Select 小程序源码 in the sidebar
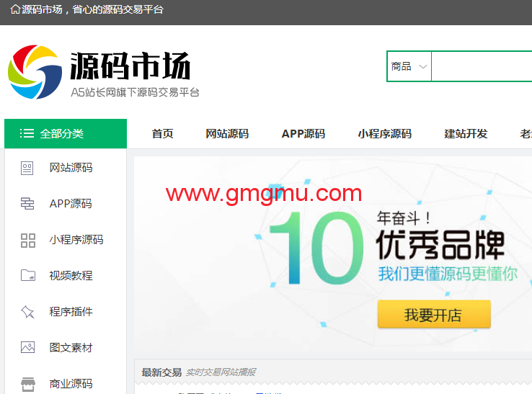This screenshot has height=394, width=532. 76,240
